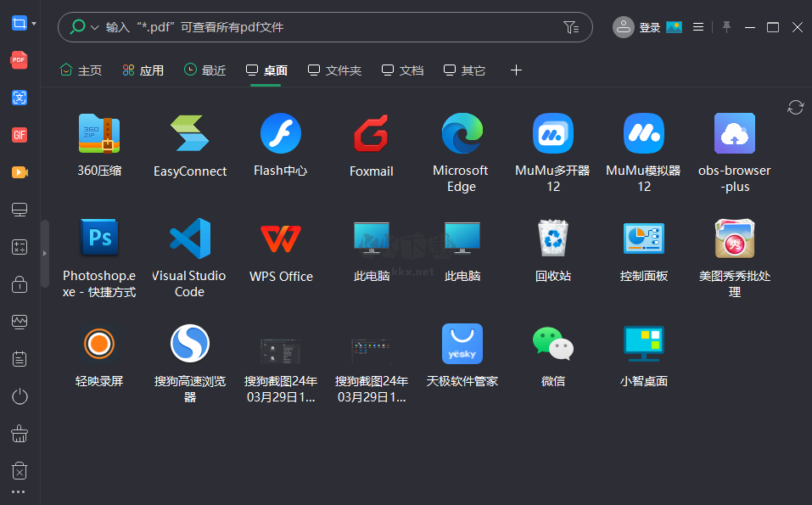Click the more options dots at sidebar bottom
The image size is (812, 505).
(x=19, y=491)
